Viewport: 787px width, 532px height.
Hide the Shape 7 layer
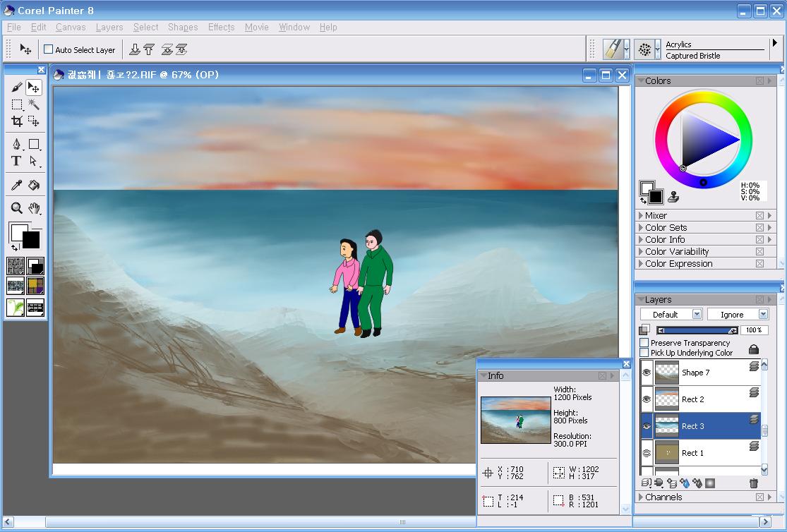point(647,373)
